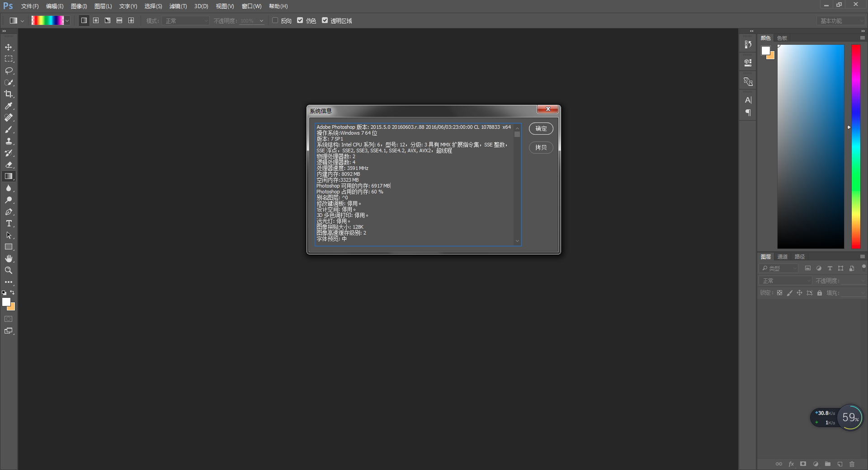The height and width of the screenshot is (470, 868).
Task: Open the layer 类型 filter dropdown
Action: 779,268
